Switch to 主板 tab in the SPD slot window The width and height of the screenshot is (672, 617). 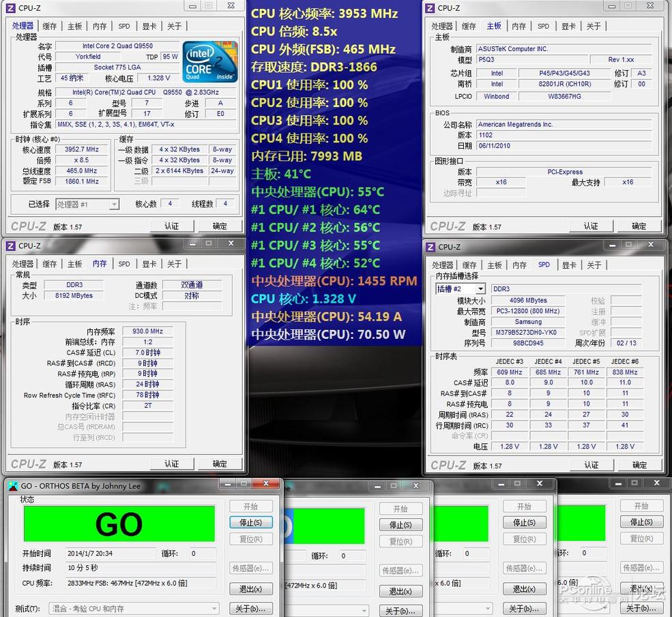(x=495, y=265)
